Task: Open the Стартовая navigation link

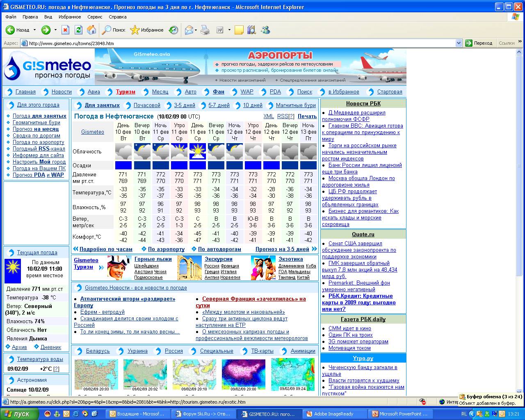Action: click(390, 92)
